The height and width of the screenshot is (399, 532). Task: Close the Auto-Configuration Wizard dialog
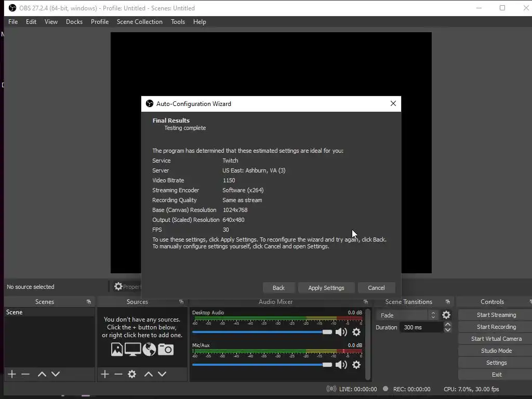[x=393, y=103]
